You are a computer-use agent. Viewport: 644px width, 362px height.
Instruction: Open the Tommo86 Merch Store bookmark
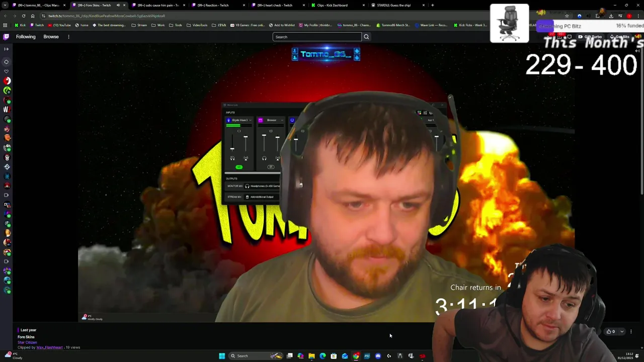click(x=392, y=25)
